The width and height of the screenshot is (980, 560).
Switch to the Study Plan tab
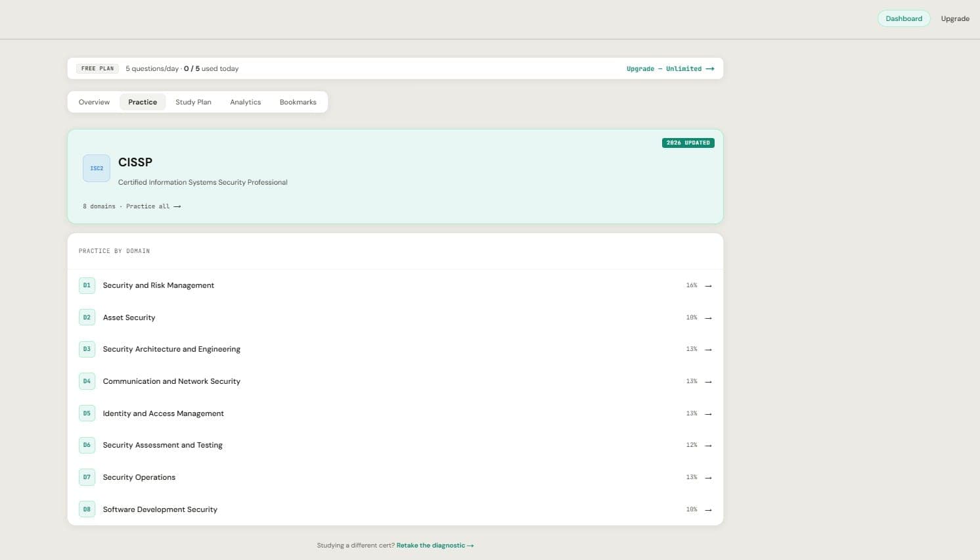(193, 102)
